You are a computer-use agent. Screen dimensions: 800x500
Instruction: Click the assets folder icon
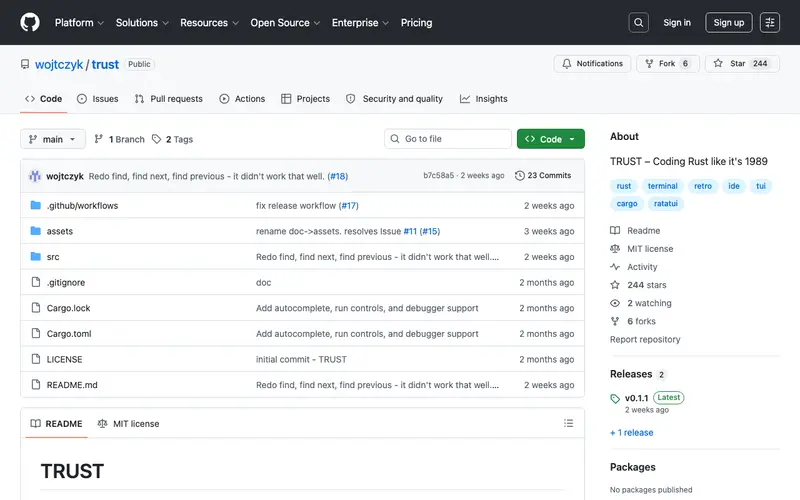[35, 231]
